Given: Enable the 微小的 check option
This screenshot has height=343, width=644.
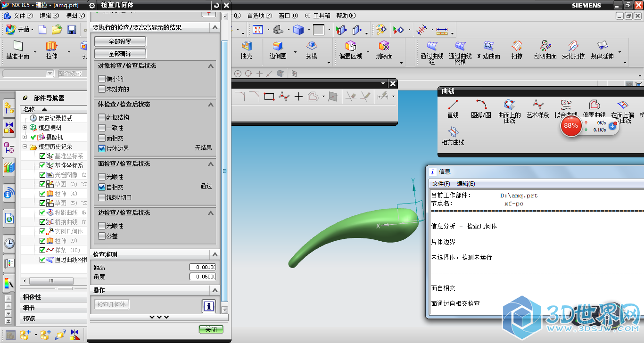Looking at the screenshot, I should tap(102, 79).
